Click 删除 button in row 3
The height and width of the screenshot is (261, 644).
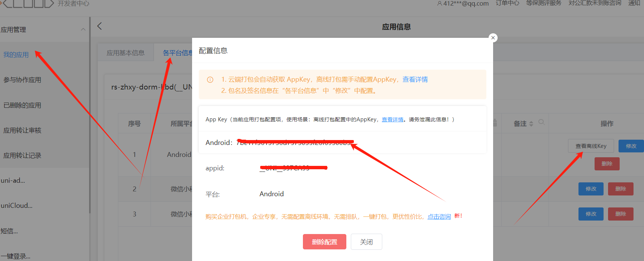(x=621, y=214)
